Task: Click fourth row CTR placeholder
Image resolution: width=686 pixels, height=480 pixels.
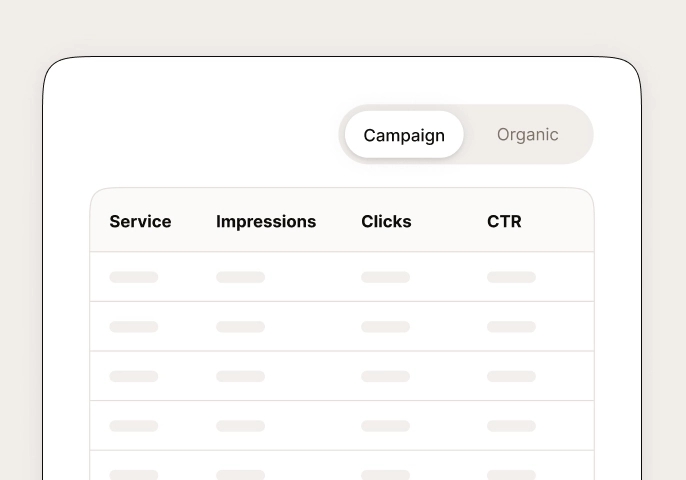Action: [511, 426]
